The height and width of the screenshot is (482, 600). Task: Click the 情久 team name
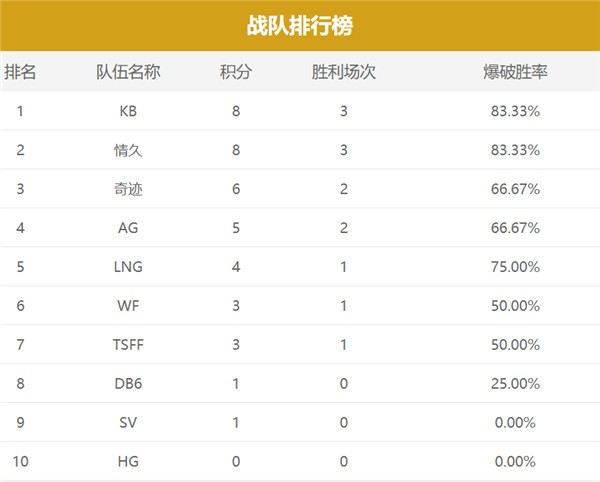[x=128, y=150]
